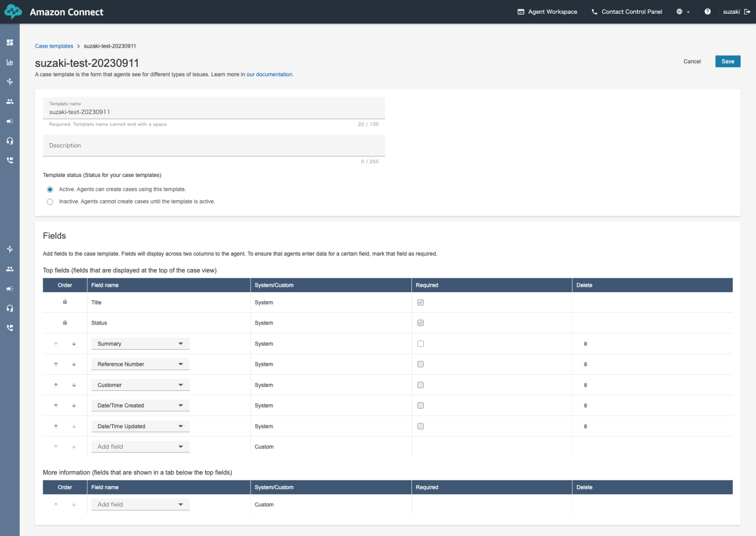Move the Customer field up

56,385
